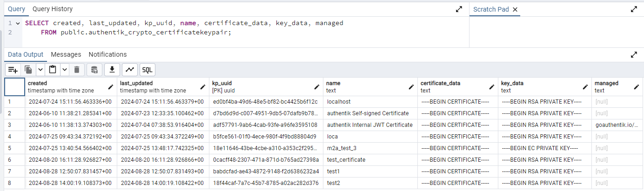Screen dimensions: 644x191
Task: Close the Scratch Pad tab
Action: click(515, 9)
